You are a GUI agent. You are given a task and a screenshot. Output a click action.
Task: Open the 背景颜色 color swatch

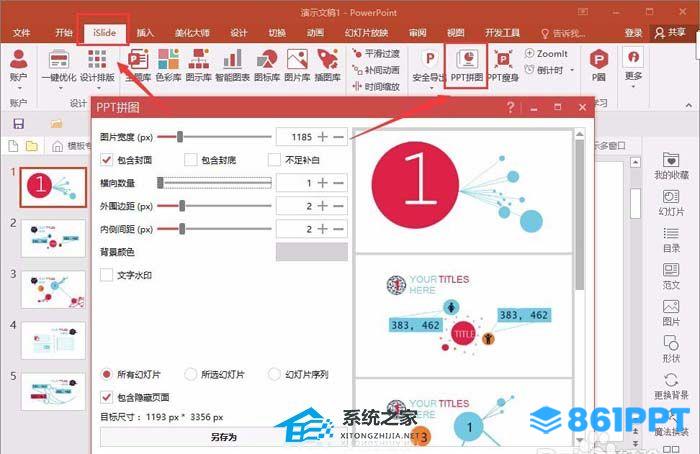(312, 252)
